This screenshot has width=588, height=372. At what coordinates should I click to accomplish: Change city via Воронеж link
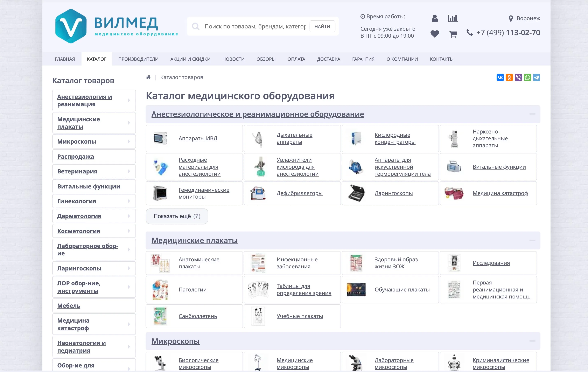(x=528, y=18)
